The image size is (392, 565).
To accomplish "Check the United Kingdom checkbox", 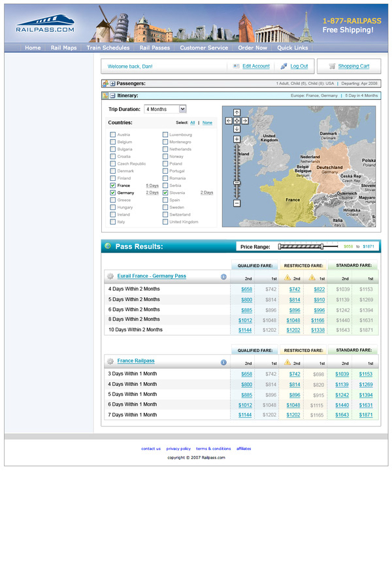I will tap(165, 221).
